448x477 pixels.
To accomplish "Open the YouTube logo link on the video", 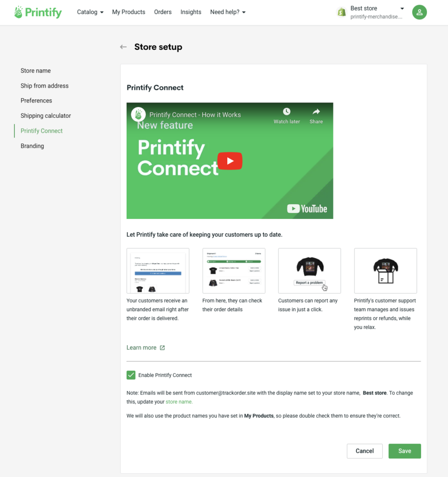I will (307, 209).
